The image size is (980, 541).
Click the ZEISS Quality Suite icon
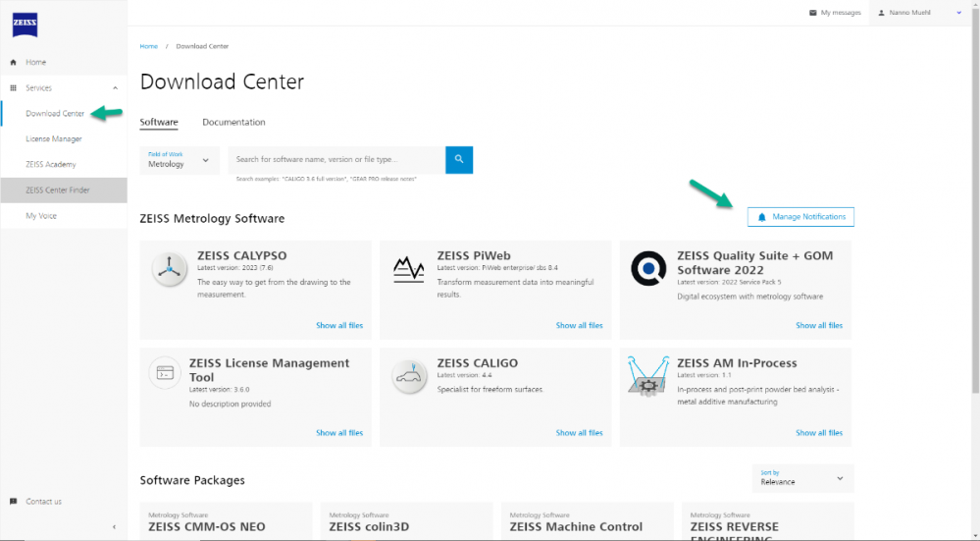[x=648, y=268]
